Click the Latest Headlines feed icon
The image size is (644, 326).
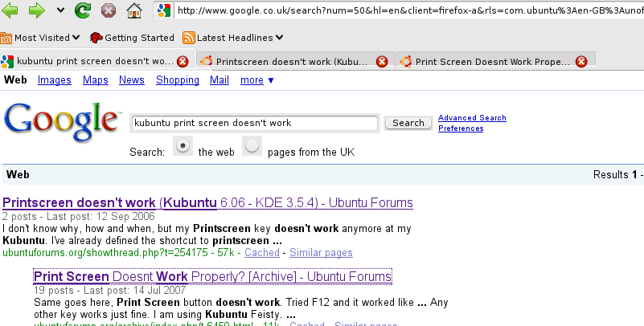tap(189, 38)
